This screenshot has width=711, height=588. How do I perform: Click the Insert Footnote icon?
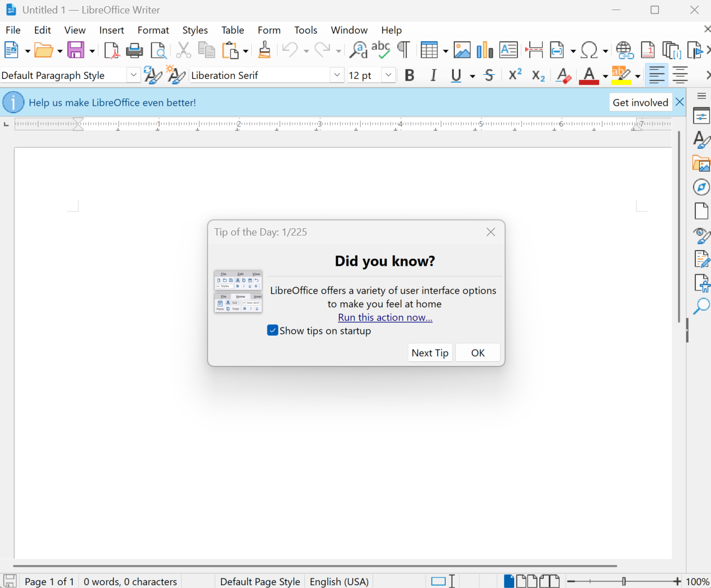(648, 50)
